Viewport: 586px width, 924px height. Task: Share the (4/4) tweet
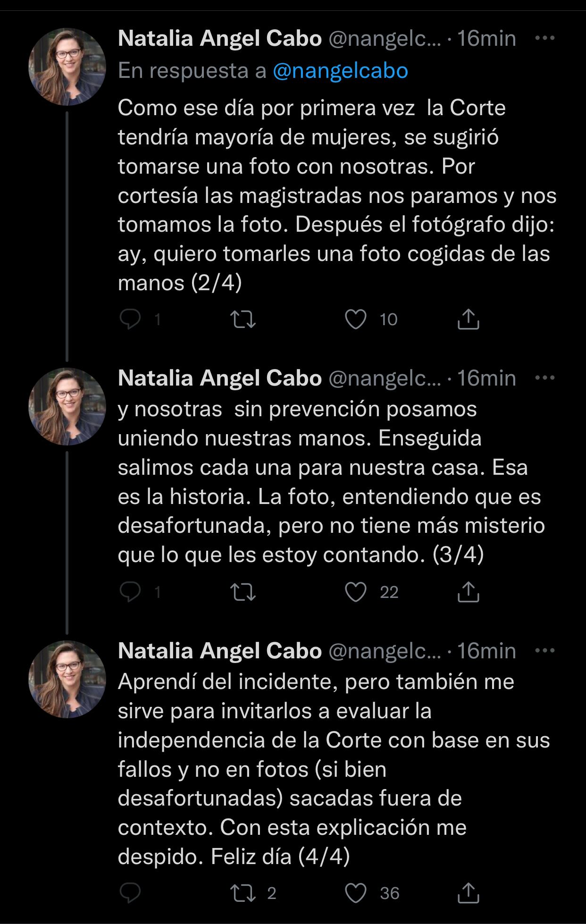[x=468, y=893]
